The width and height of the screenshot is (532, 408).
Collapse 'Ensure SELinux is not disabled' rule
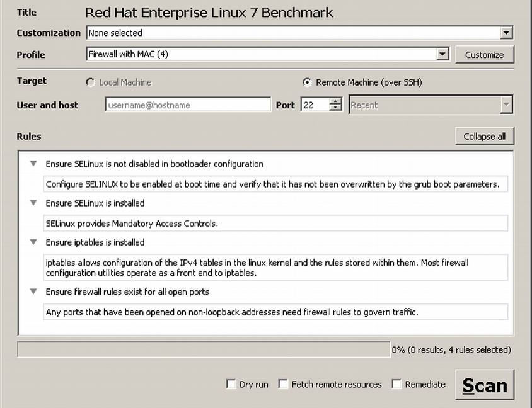pyautogui.click(x=33, y=164)
